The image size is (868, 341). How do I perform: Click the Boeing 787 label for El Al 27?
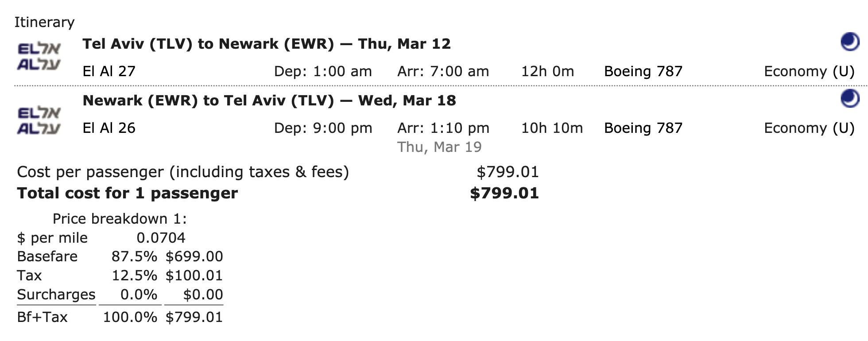tap(643, 71)
